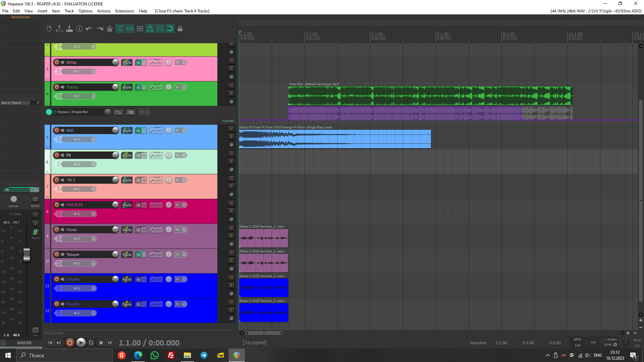Toggle the Bypass / ShaperBox envelope bypass
644x362 pixels.
(55, 112)
